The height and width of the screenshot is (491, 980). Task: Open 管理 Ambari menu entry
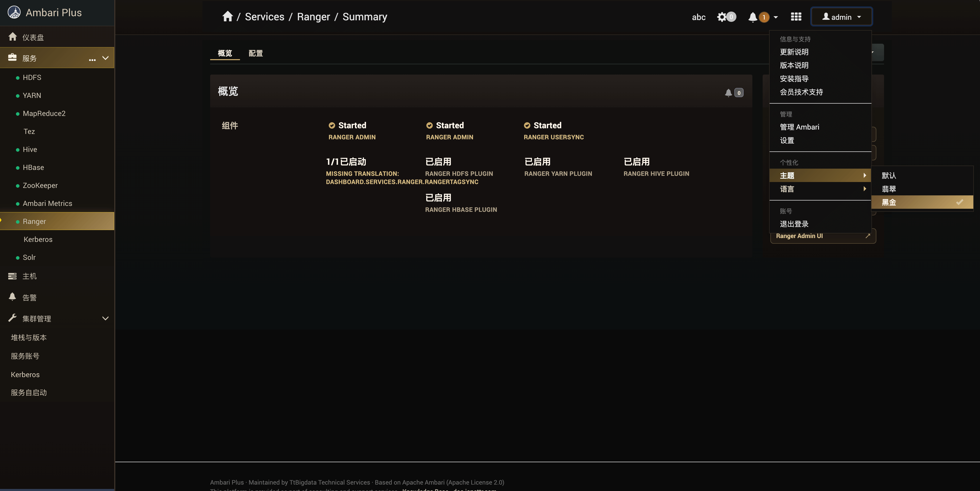coord(799,127)
